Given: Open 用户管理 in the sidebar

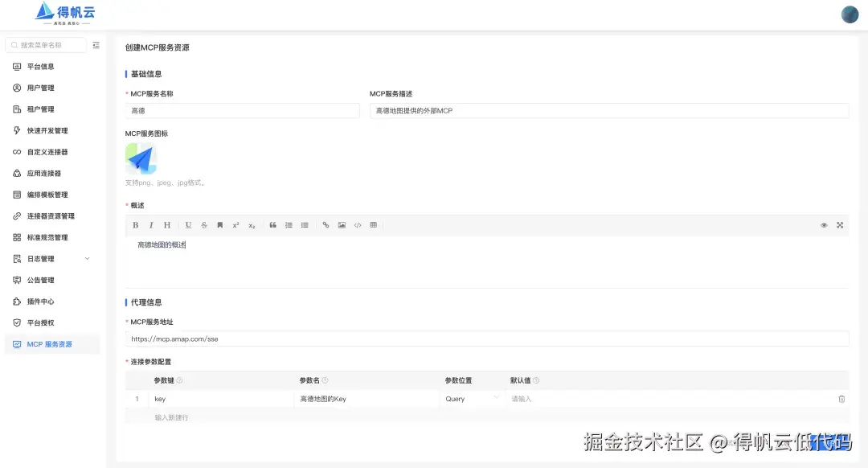Looking at the screenshot, I should (52, 88).
